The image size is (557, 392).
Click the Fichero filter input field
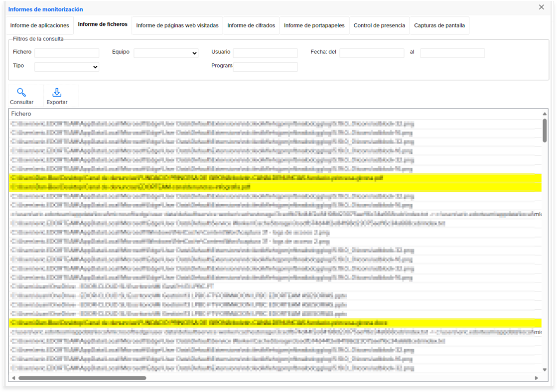[x=67, y=53]
